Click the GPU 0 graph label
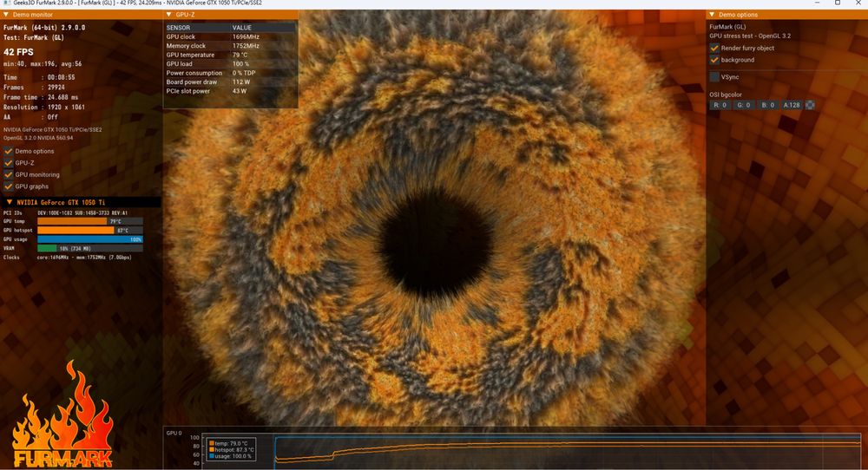Image resolution: width=868 pixels, height=470 pixels. [174, 433]
